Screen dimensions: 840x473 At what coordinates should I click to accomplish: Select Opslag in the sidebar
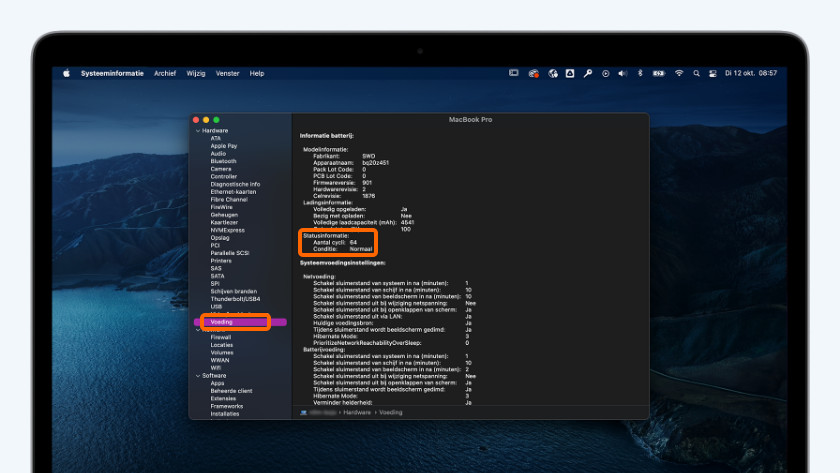[220, 238]
